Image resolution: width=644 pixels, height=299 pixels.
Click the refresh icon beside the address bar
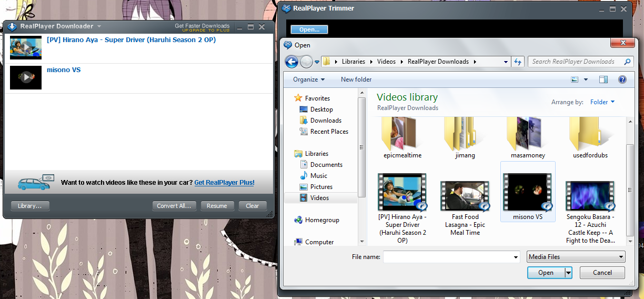tap(518, 62)
